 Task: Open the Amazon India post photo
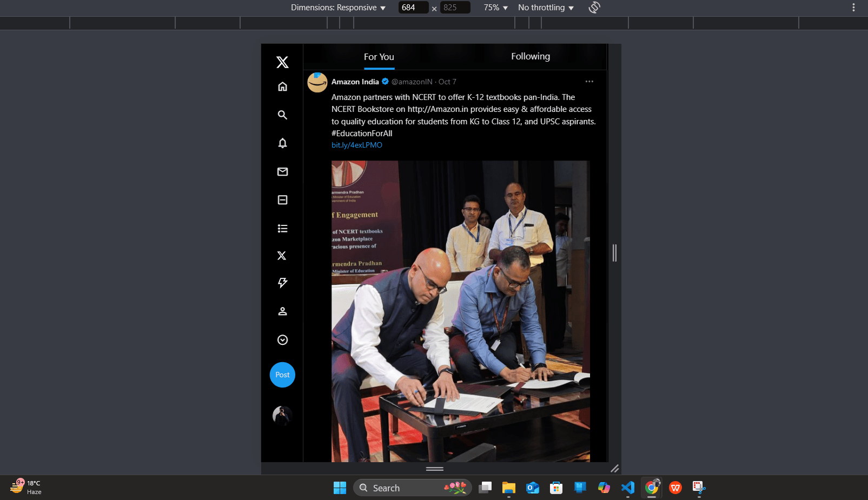[x=460, y=311]
